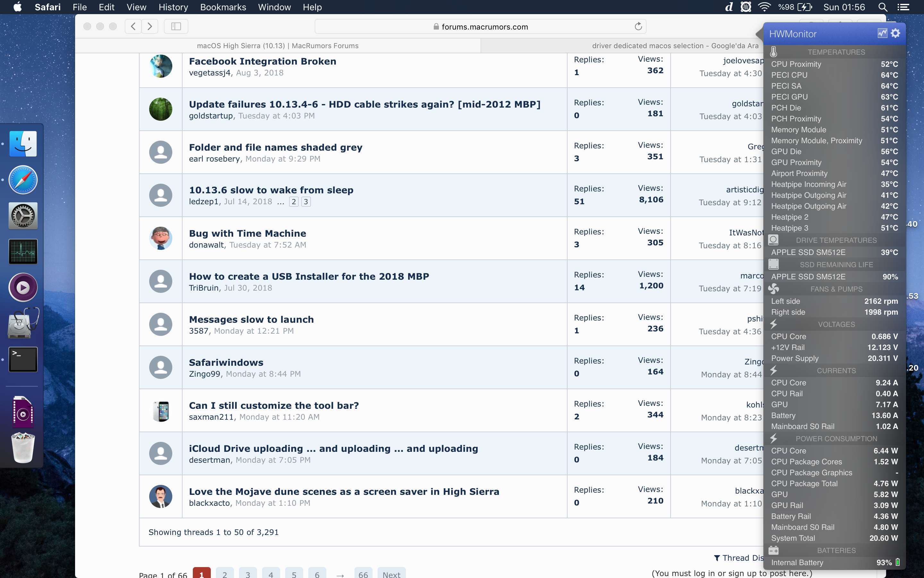Open How to create a USB Installer thread

[309, 276]
